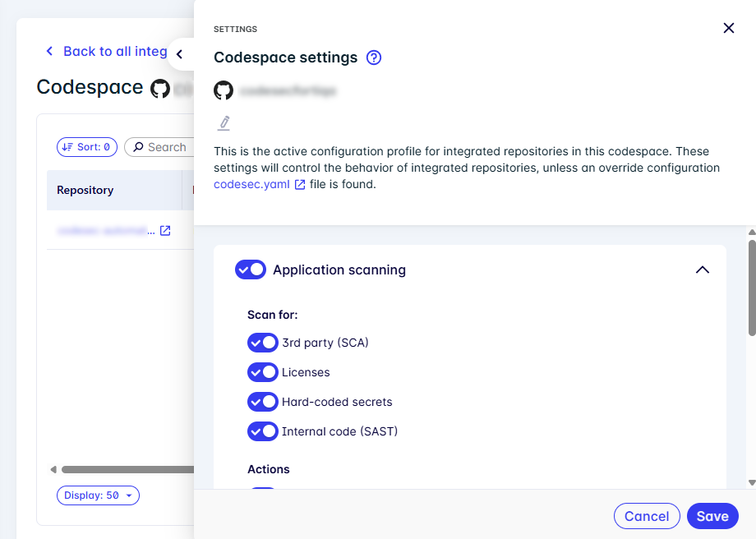Disable Internal code (SAST) toggle
The width and height of the screenshot is (756, 539).
pyautogui.click(x=263, y=431)
